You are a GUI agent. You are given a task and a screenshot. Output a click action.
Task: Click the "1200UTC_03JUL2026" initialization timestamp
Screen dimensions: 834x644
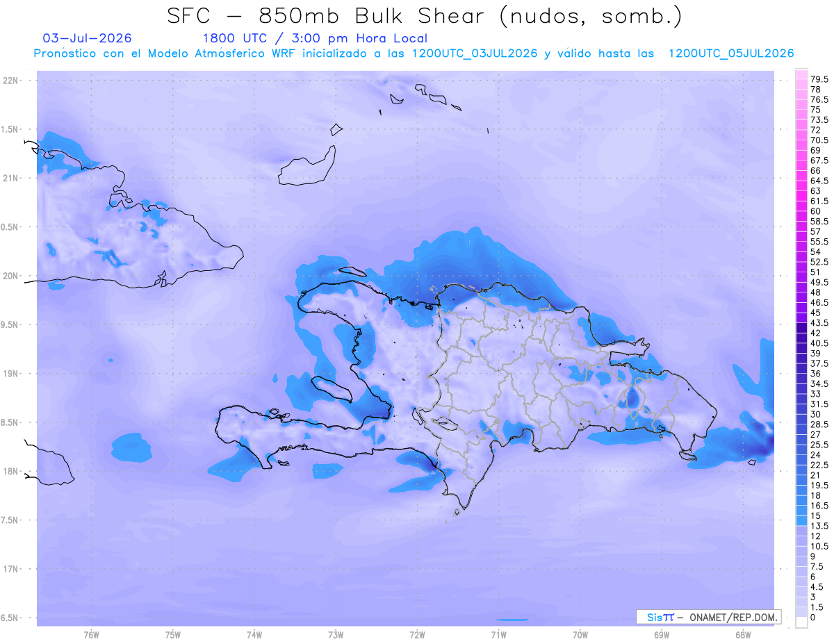[475, 53]
